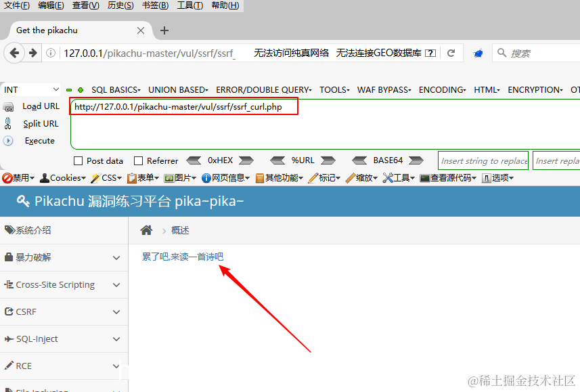The height and width of the screenshot is (392, 580).
Task: Click the Split URL scissors icon
Action: 7,123
